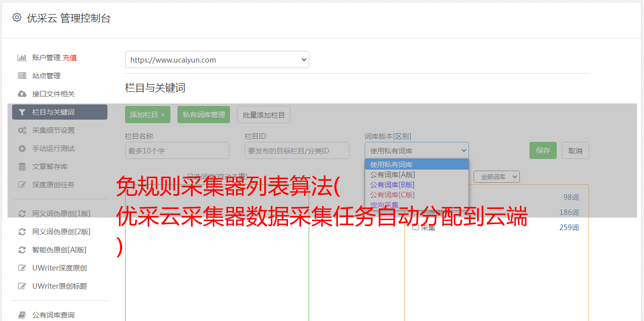This screenshot has width=644, height=321.
Task: Click the cloud icon for 接口文件相关
Action: [22, 94]
